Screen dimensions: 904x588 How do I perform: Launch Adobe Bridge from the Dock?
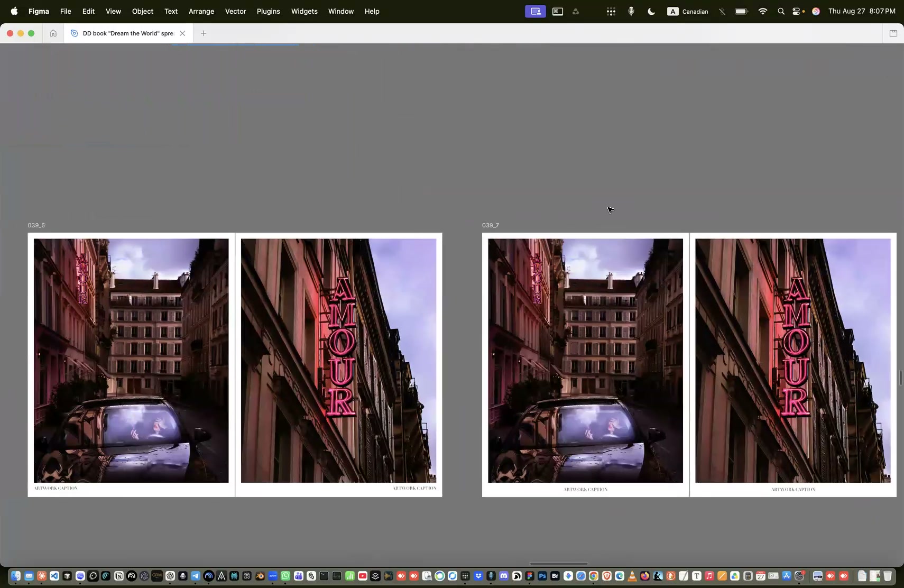coord(555,576)
